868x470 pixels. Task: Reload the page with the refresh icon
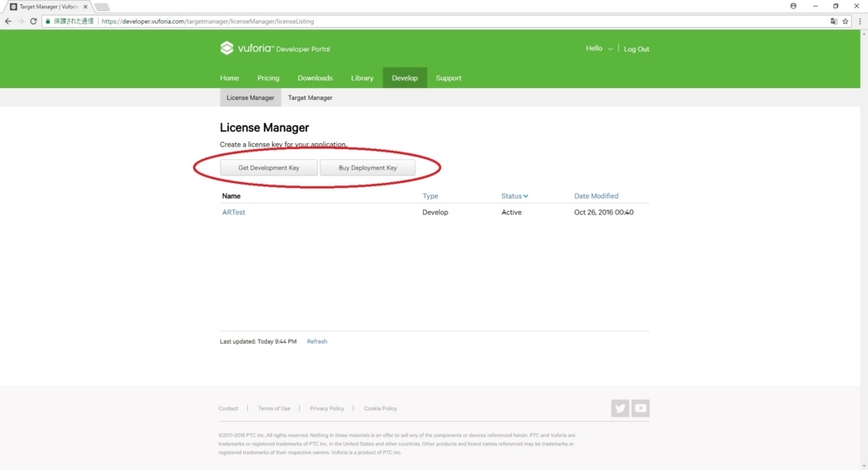tap(33, 21)
